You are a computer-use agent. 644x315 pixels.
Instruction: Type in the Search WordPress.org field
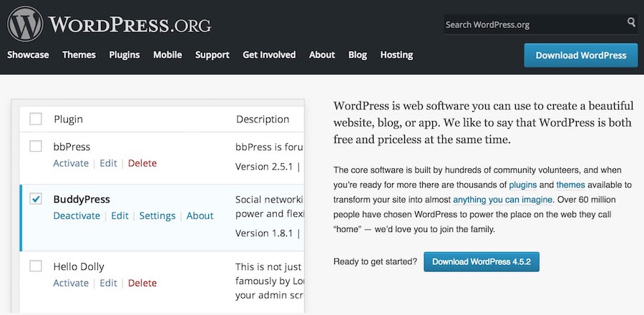click(x=533, y=24)
